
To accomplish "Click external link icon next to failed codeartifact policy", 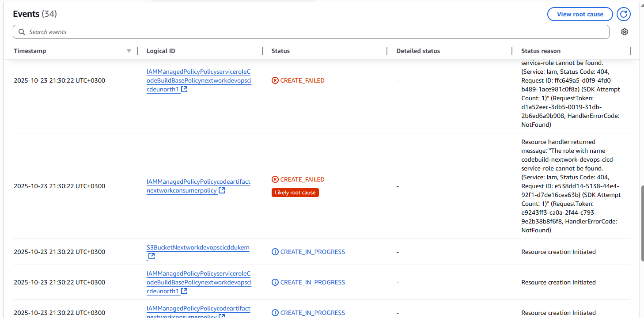I will point(222,190).
